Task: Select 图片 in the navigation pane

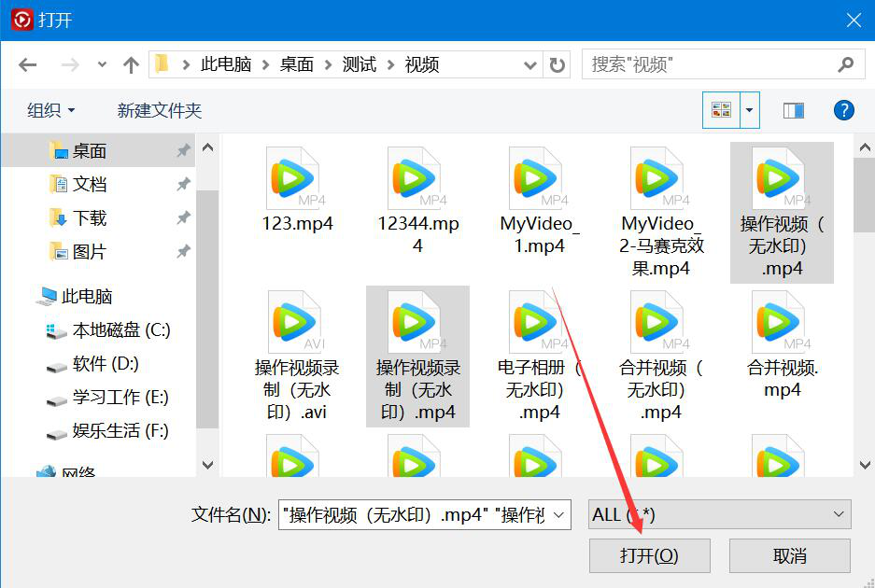Action: click(x=90, y=251)
